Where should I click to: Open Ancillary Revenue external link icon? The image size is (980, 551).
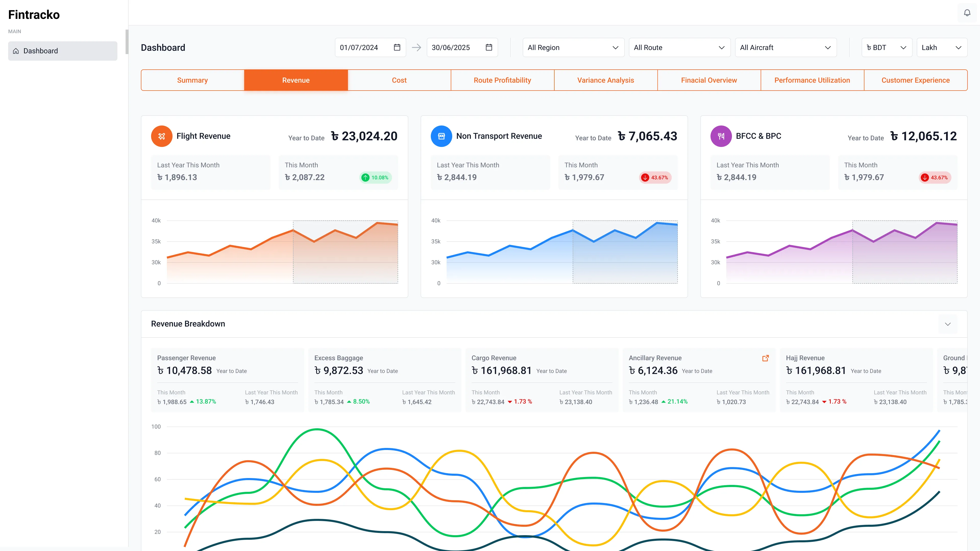click(765, 358)
